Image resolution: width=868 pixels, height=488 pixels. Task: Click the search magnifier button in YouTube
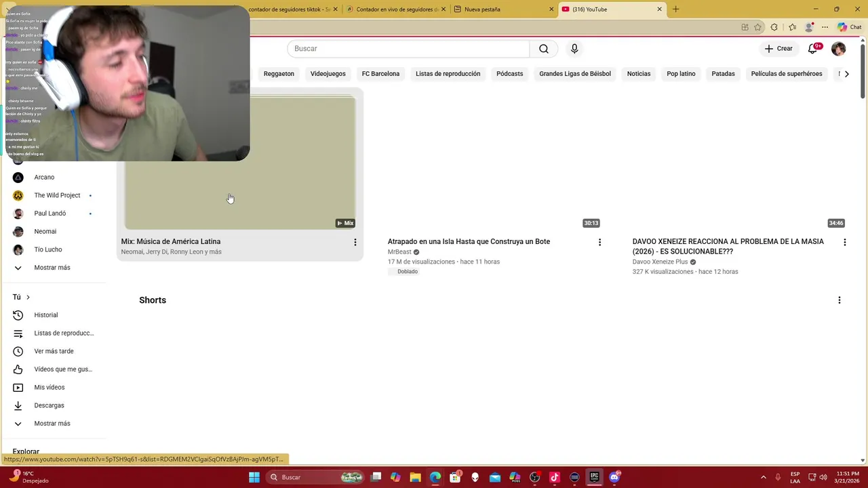coord(544,49)
